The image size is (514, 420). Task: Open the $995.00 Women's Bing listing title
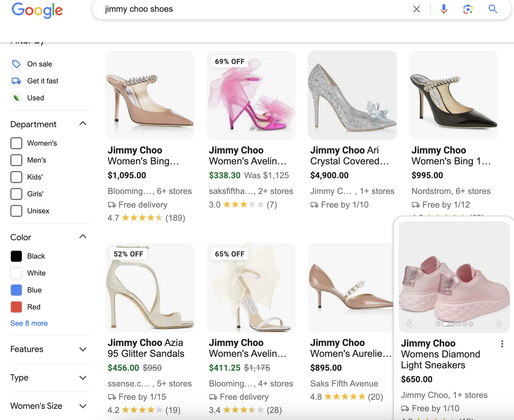tap(451, 156)
